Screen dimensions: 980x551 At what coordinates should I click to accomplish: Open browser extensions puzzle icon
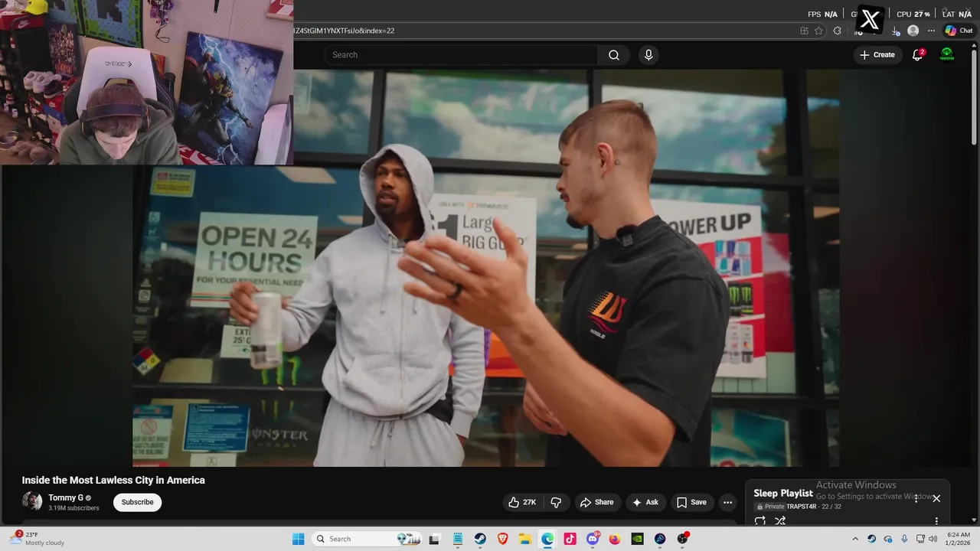[837, 31]
